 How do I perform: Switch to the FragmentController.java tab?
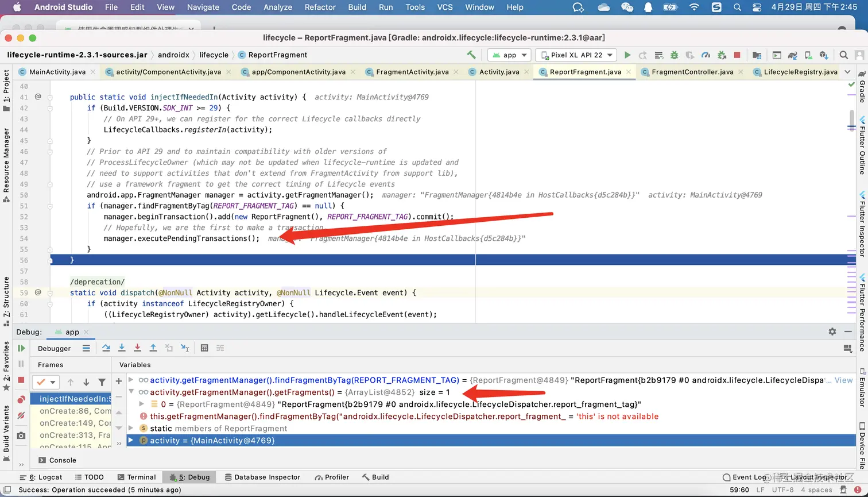tap(692, 72)
